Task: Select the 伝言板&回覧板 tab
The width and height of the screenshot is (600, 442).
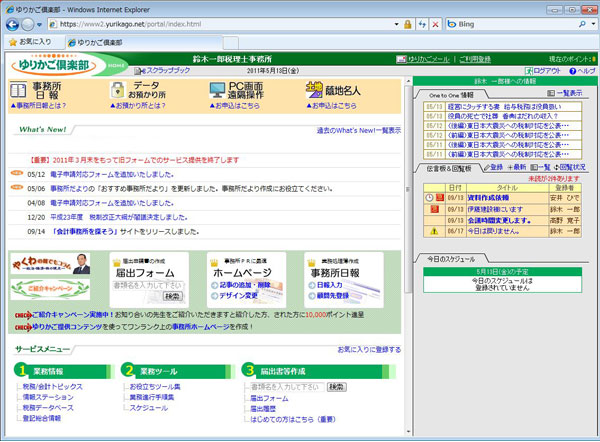Action: (x=449, y=168)
